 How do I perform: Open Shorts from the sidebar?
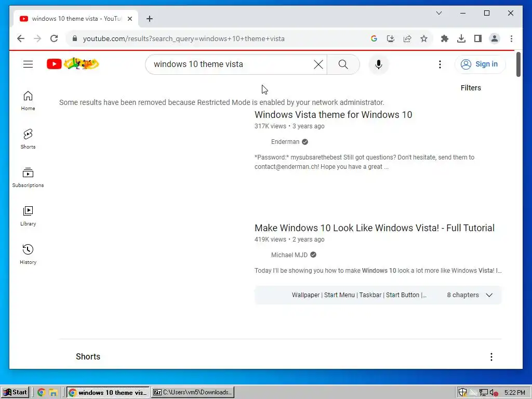point(28,139)
